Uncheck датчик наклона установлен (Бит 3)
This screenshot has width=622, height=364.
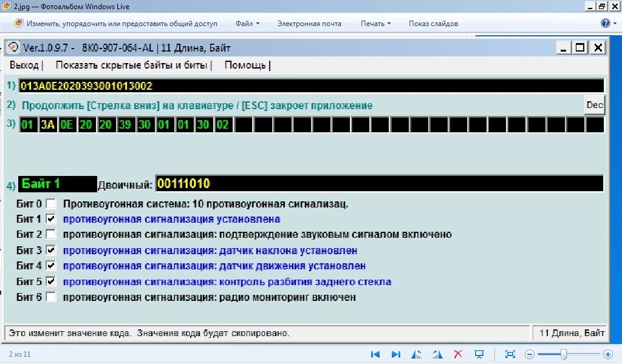[51, 249]
